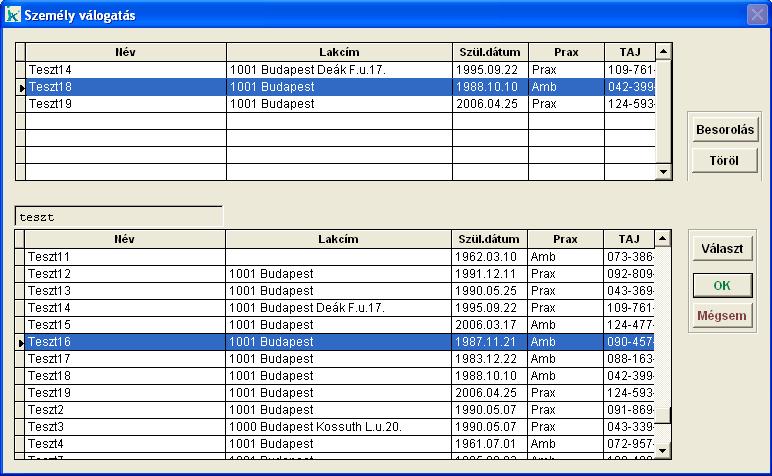Confirm with the green OK button

[x=722, y=285]
